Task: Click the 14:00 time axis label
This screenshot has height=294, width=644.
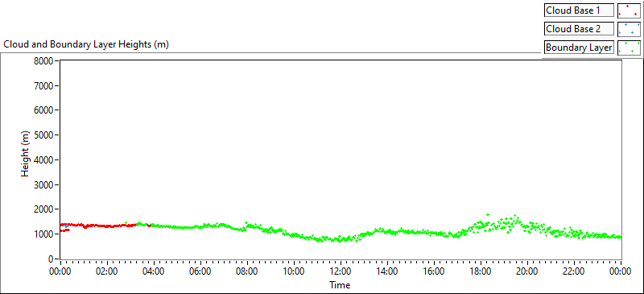Action: pyautogui.click(x=387, y=271)
